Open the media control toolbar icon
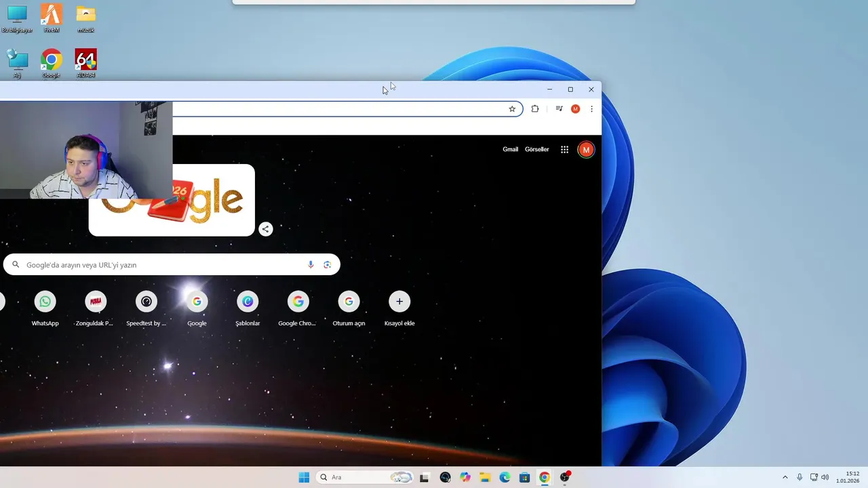 559,109
